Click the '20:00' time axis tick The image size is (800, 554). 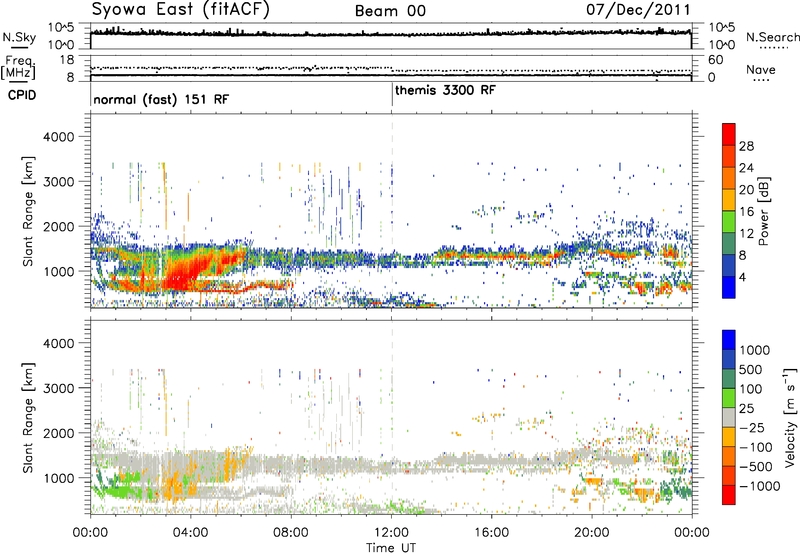(592, 533)
